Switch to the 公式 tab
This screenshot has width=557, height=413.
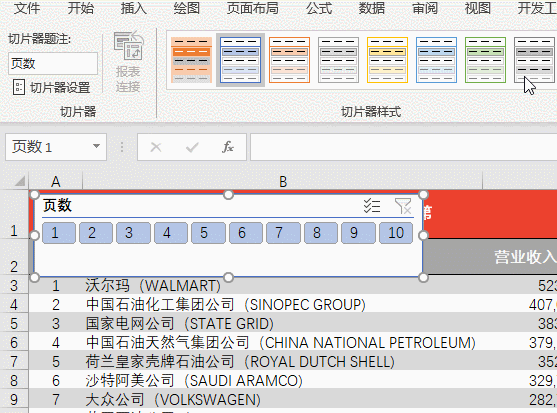pos(319,8)
